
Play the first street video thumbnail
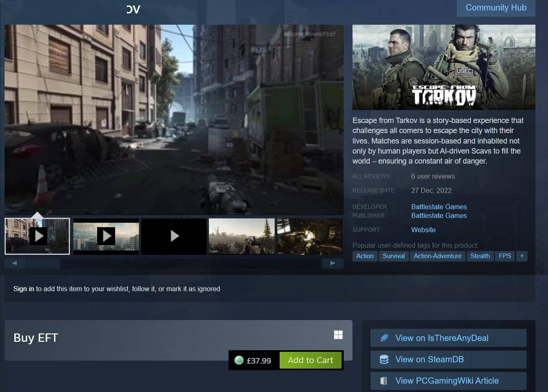37,236
